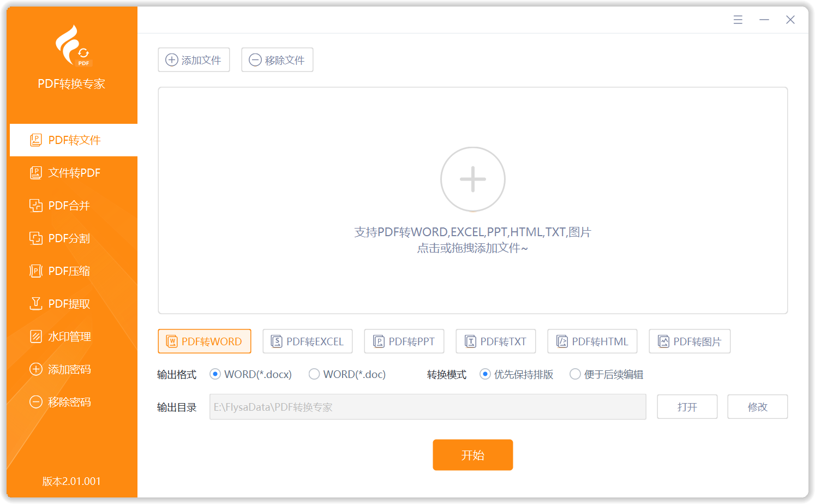The width and height of the screenshot is (815, 504).
Task: Click 修改 to change output directory
Action: pyautogui.click(x=758, y=407)
